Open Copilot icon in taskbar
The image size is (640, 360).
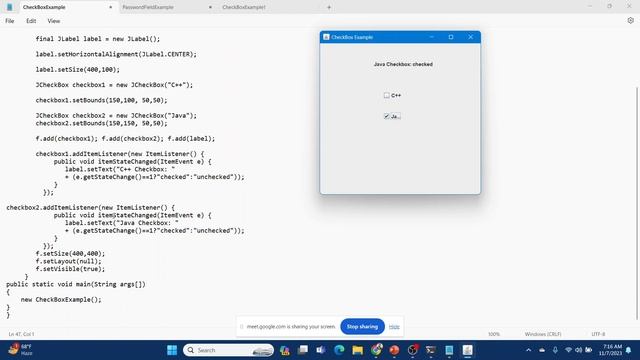pos(285,350)
